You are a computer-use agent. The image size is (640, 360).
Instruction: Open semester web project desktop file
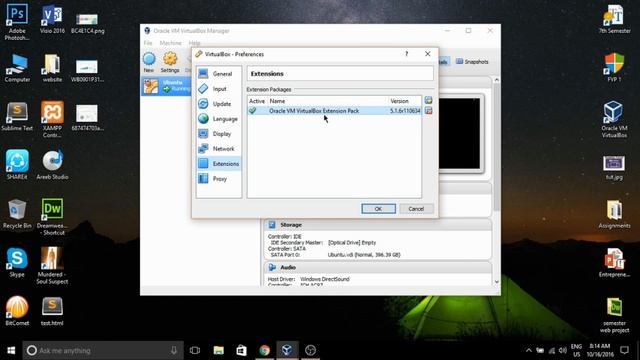pos(614,314)
